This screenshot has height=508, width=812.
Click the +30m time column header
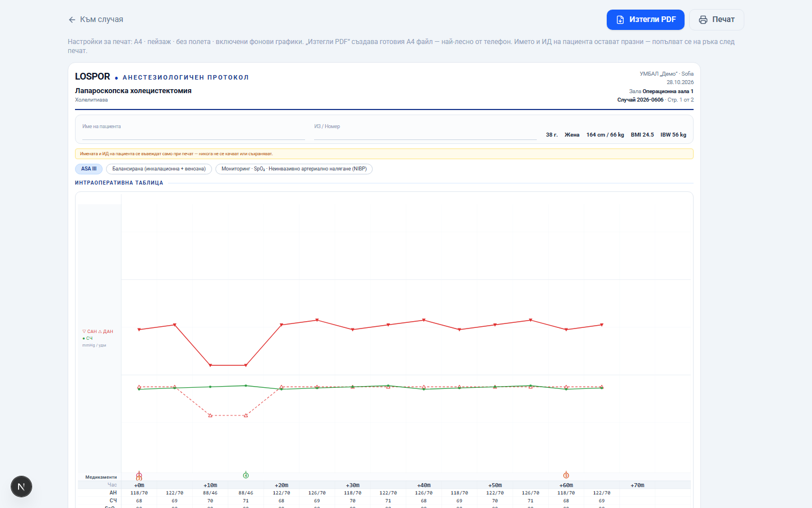[352, 485]
